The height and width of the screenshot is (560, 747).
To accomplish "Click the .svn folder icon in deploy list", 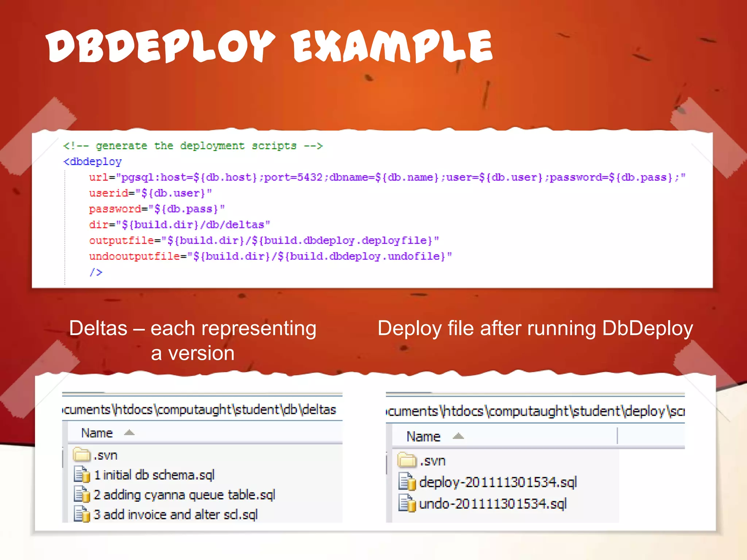I will [x=407, y=460].
